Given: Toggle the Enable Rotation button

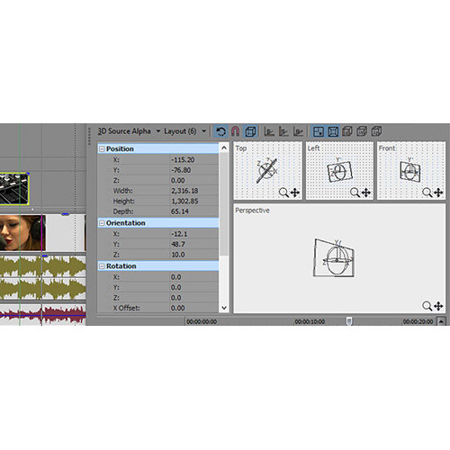Looking at the screenshot, I should [220, 131].
